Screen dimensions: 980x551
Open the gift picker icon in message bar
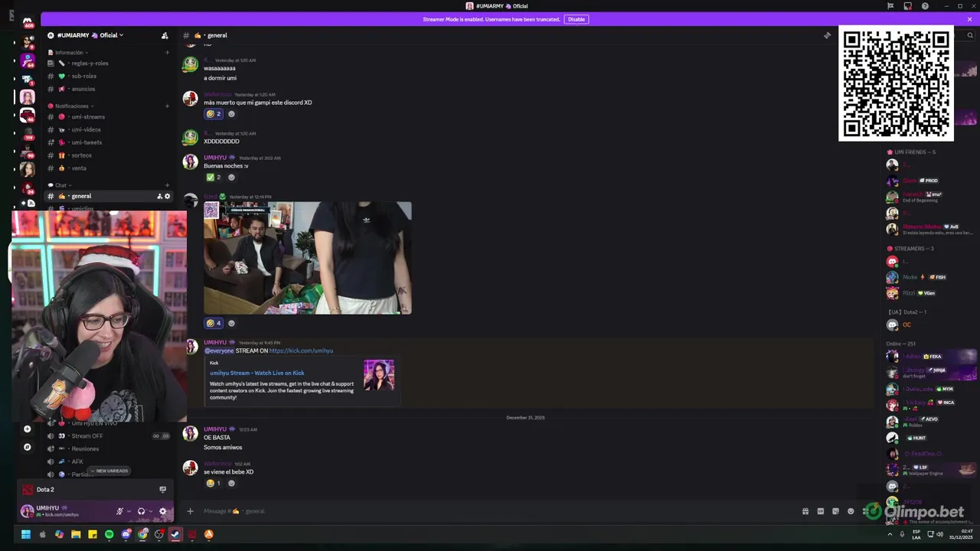point(805,511)
